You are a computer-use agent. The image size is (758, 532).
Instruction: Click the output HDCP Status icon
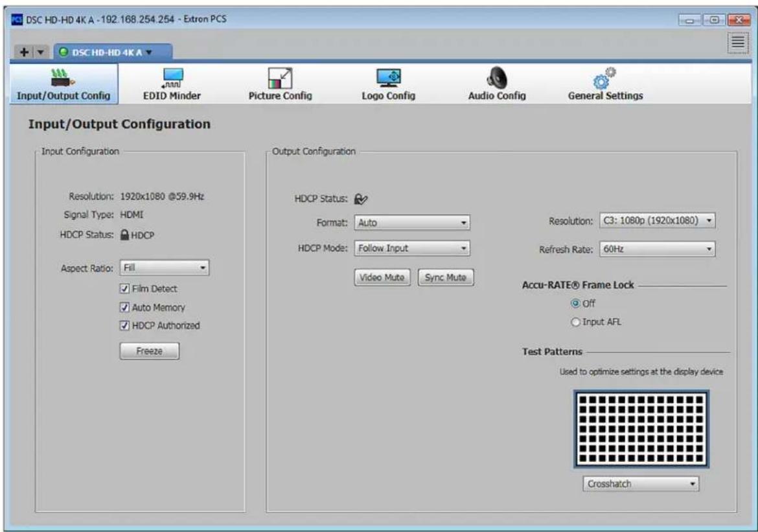pyautogui.click(x=361, y=199)
